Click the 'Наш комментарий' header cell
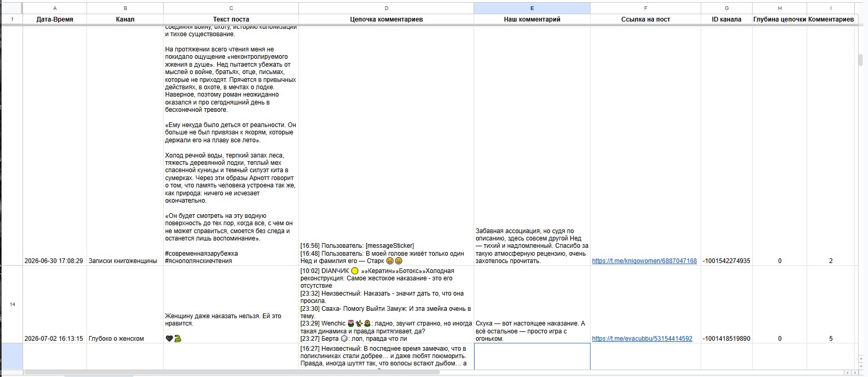868x377 pixels. [x=532, y=19]
